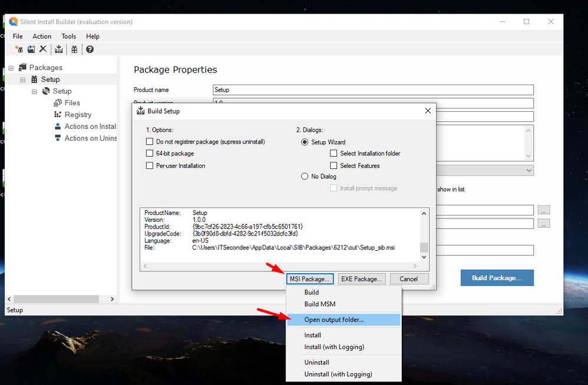
Task: Check Select Installation folder option
Action: [333, 153]
